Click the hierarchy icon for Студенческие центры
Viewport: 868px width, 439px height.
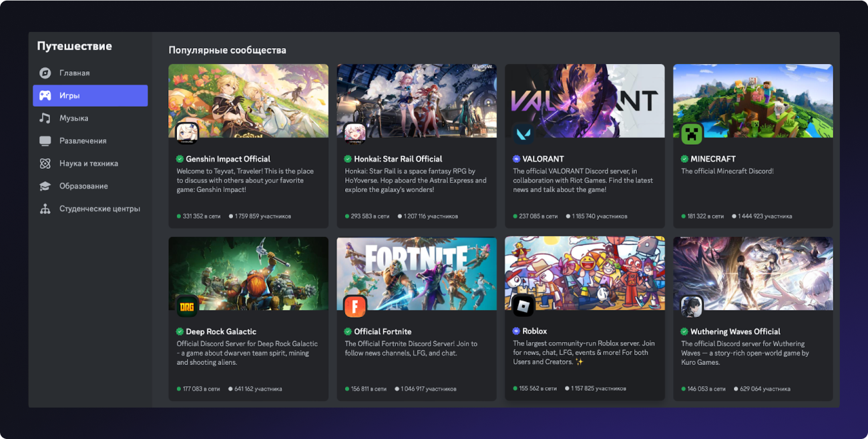point(45,209)
